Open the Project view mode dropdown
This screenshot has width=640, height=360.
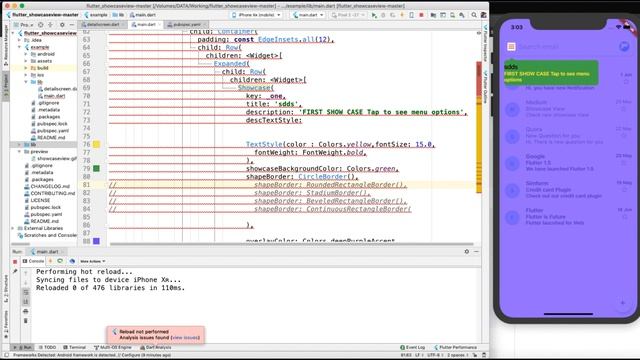(24, 25)
